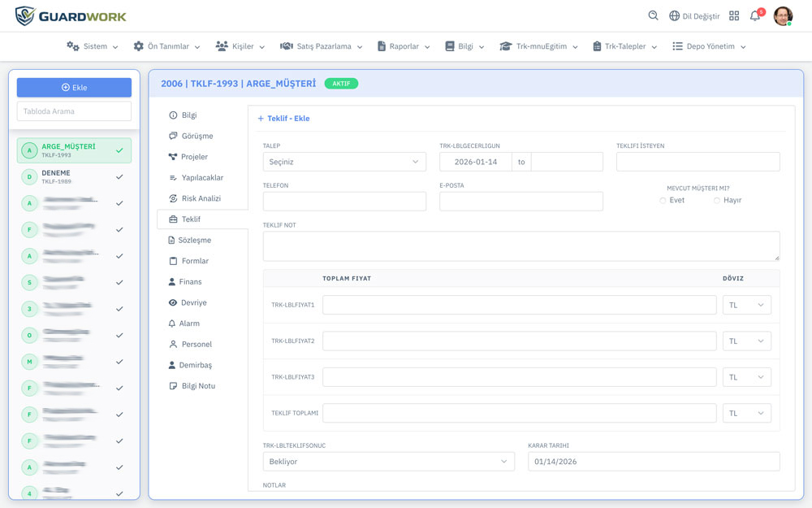Open the notifications bell icon
Screen dimensions: 812x508
pyautogui.click(x=755, y=15)
